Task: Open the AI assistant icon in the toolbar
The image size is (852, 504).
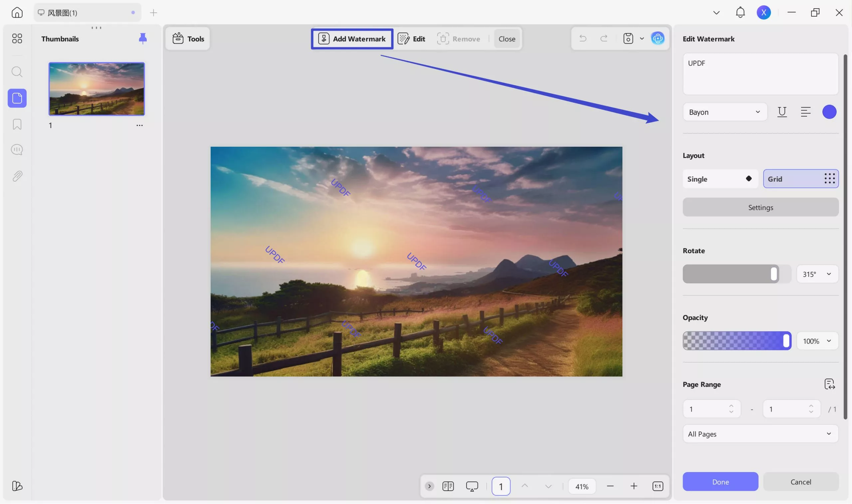Action: (x=658, y=38)
